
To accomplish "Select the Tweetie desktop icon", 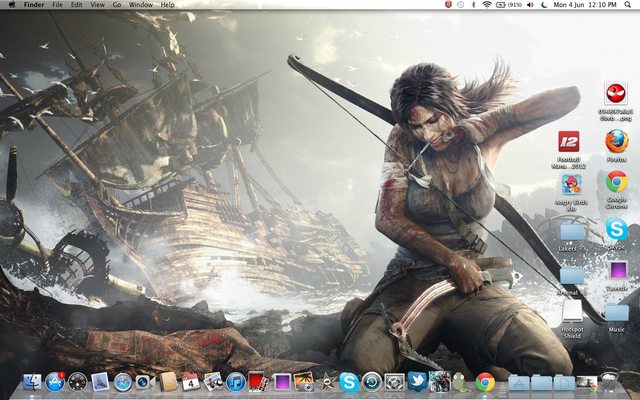I will (618, 270).
